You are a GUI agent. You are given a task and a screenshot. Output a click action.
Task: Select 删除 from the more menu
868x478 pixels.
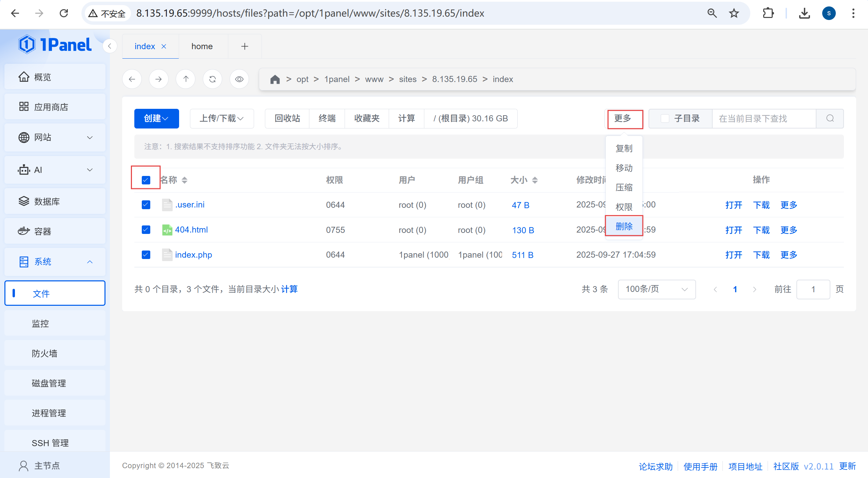(624, 226)
